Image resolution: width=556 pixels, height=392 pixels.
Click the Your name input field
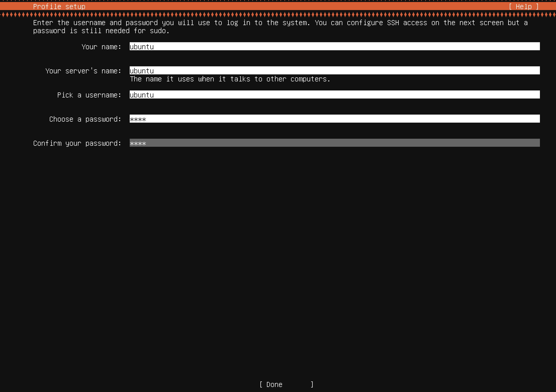[x=334, y=46]
